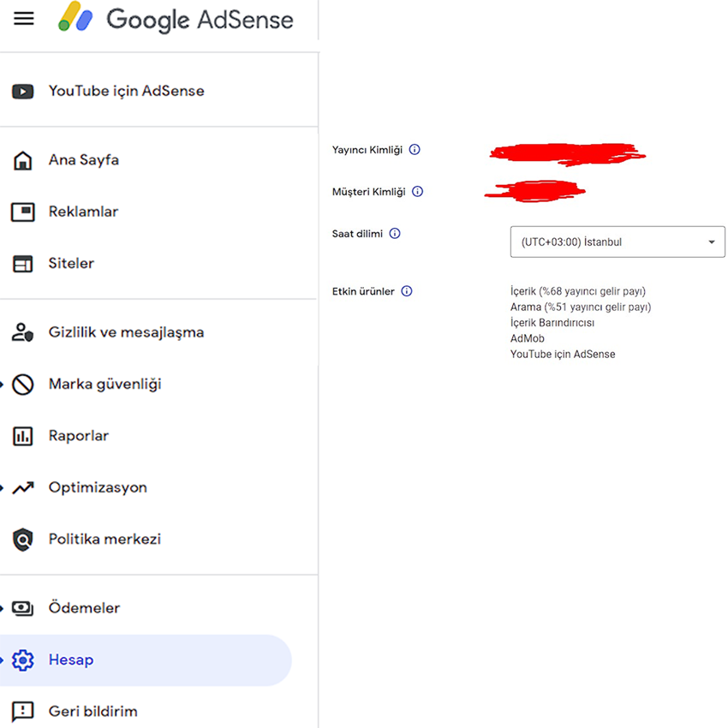Click the Geri bildirim feedback icon
728x728 pixels.
[x=23, y=711]
